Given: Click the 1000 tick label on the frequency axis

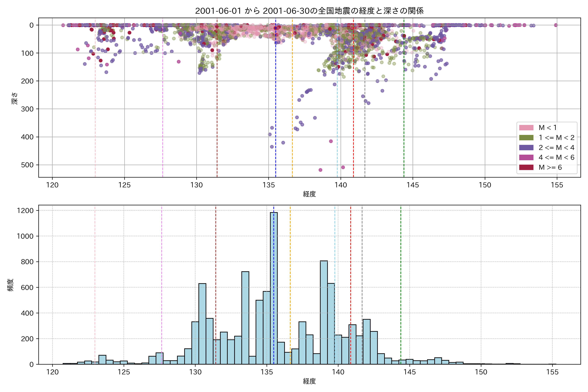Looking at the screenshot, I should pyautogui.click(x=25, y=236).
